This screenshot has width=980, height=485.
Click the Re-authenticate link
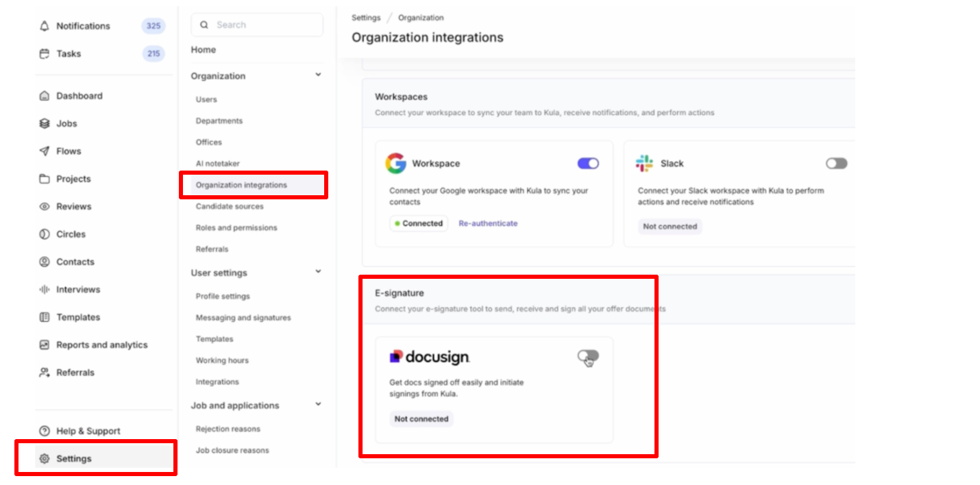tap(488, 223)
